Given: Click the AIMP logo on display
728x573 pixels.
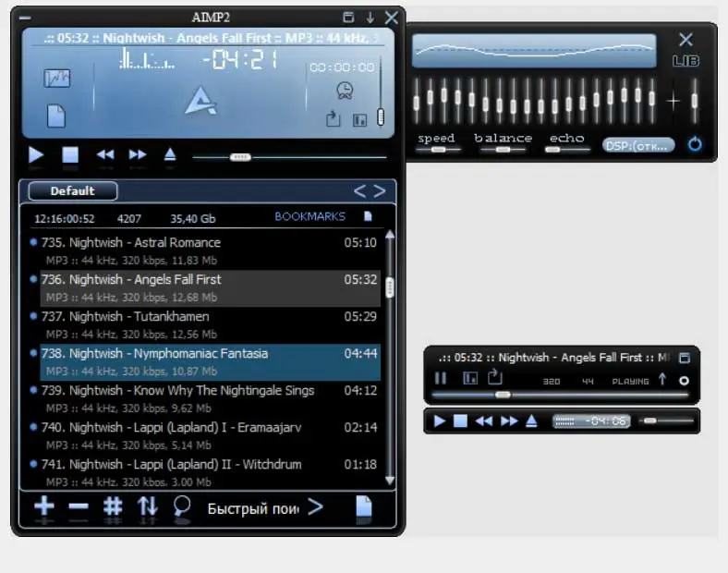Looking at the screenshot, I should click(x=200, y=101).
